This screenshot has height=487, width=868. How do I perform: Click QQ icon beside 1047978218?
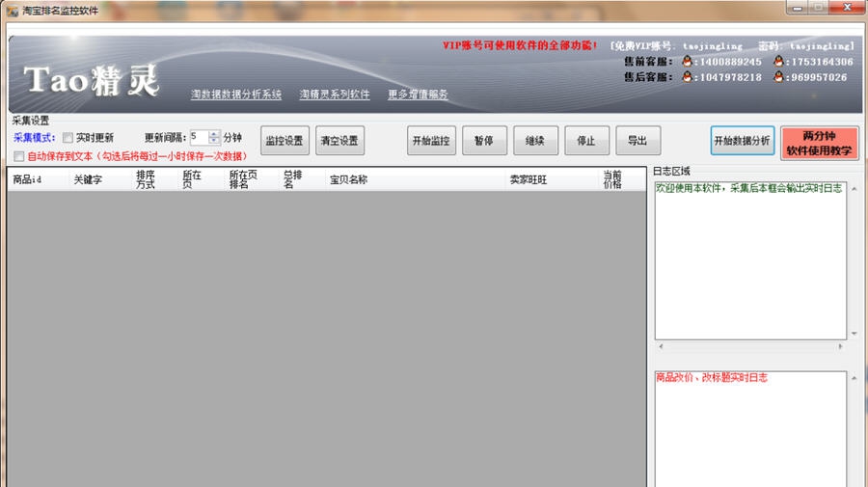point(687,77)
